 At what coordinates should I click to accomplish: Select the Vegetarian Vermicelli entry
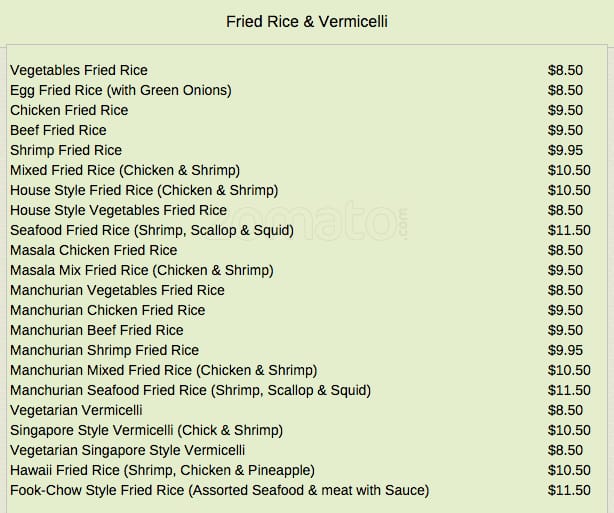(76, 410)
